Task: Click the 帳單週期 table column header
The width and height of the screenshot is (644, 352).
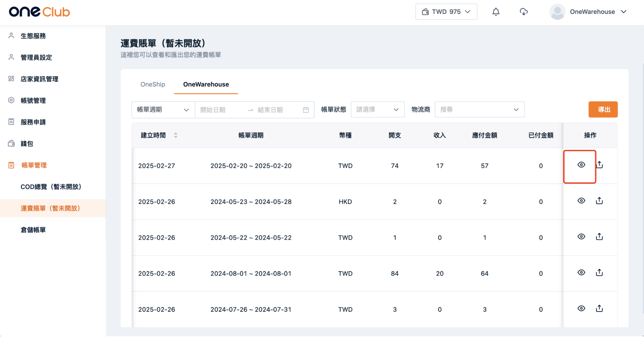Action: (x=251, y=135)
